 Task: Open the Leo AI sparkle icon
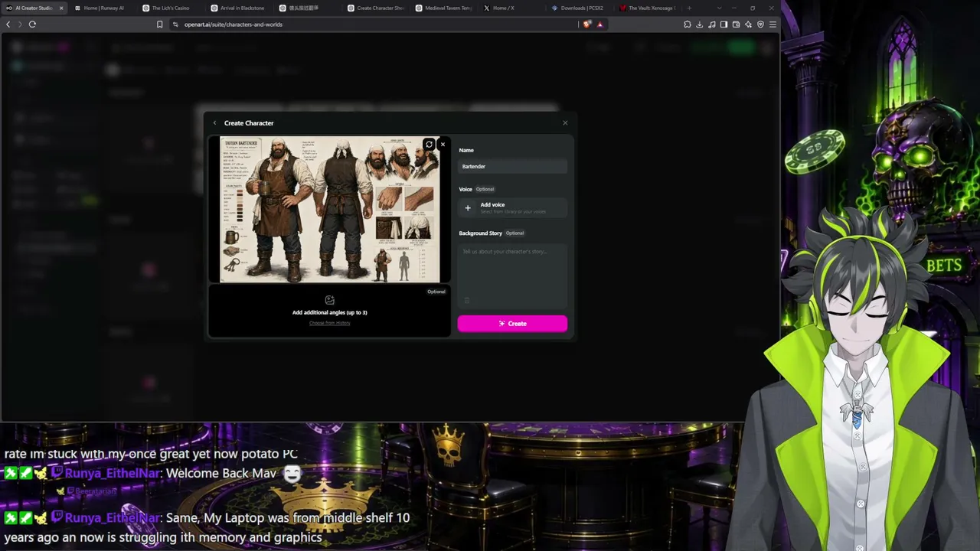[x=748, y=24]
